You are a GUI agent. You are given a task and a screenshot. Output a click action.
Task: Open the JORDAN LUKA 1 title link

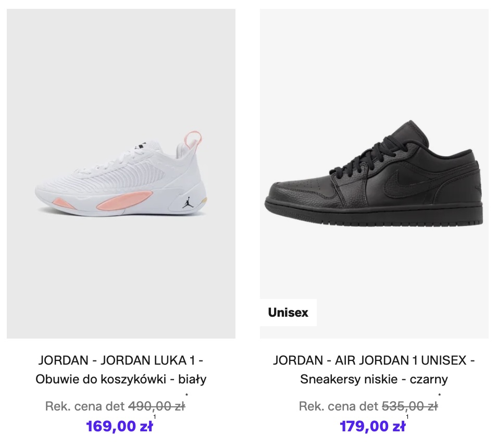click(x=121, y=360)
